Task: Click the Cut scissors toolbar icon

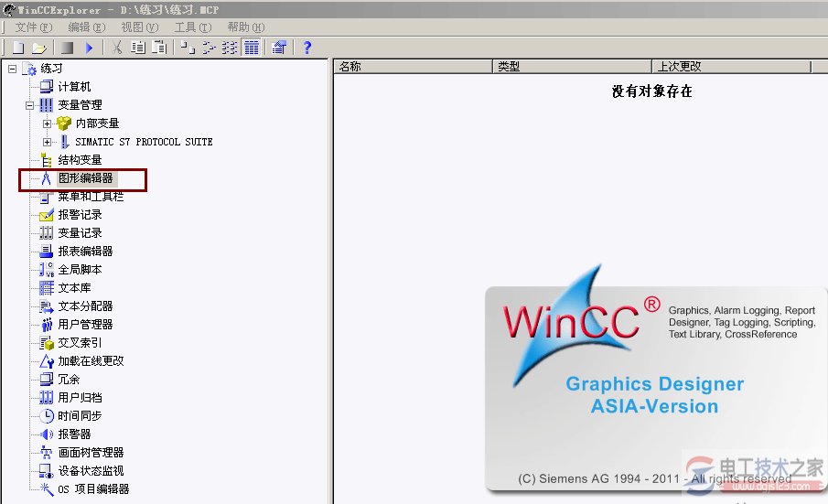Action: pos(117,48)
